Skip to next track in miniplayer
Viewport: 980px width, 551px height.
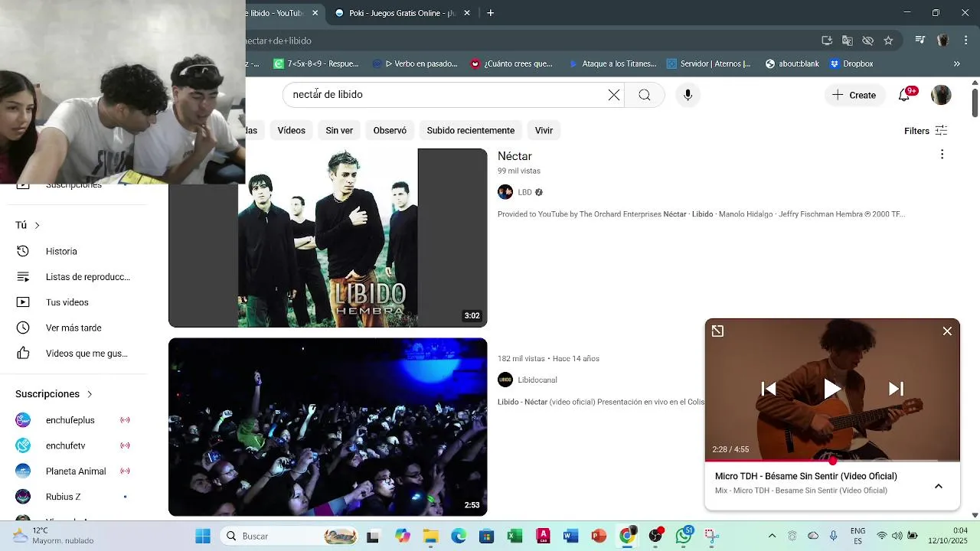[x=896, y=389]
